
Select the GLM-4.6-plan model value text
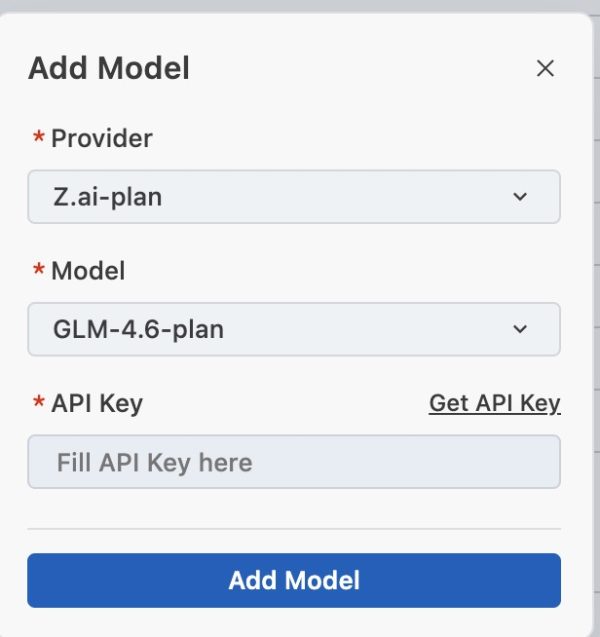click(x=138, y=329)
